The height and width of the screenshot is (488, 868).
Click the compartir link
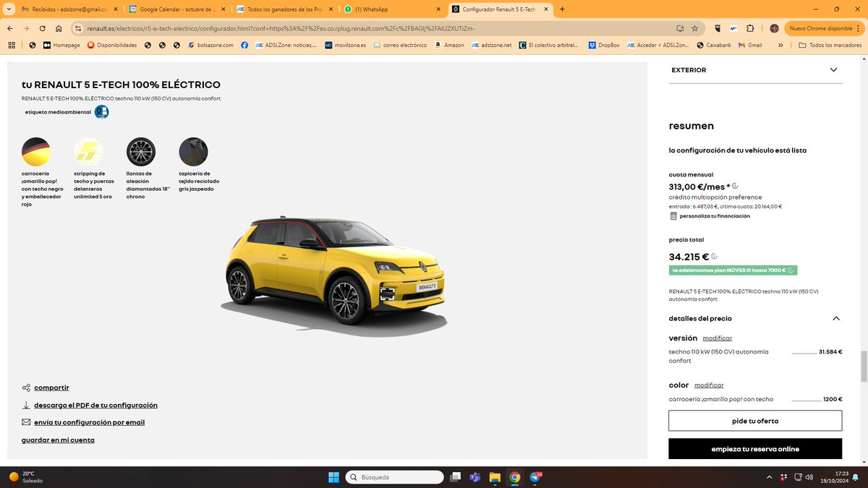pos(51,388)
